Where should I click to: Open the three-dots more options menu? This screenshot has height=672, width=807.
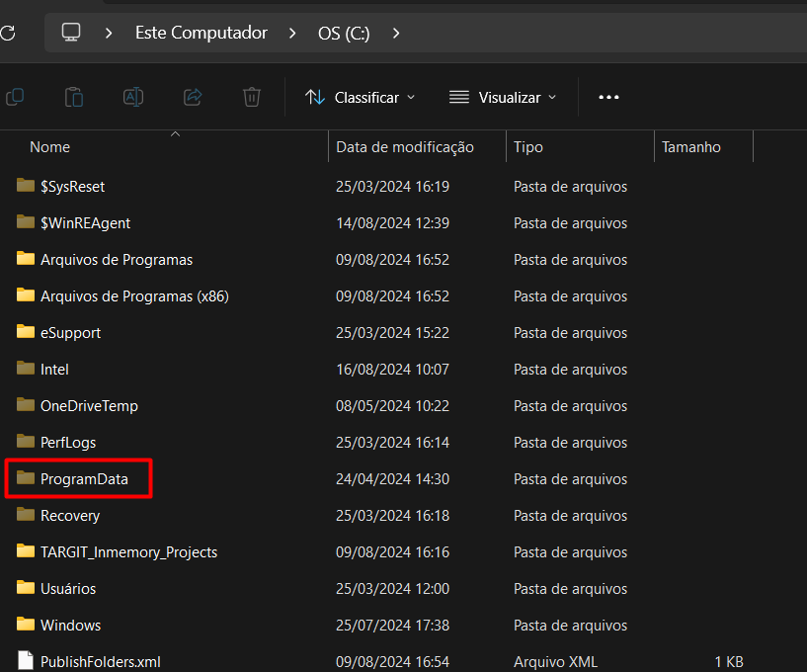point(608,97)
